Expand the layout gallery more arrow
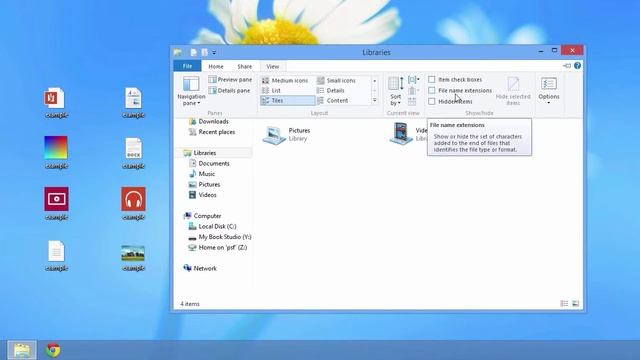This screenshot has width=640, height=360. (x=375, y=100)
